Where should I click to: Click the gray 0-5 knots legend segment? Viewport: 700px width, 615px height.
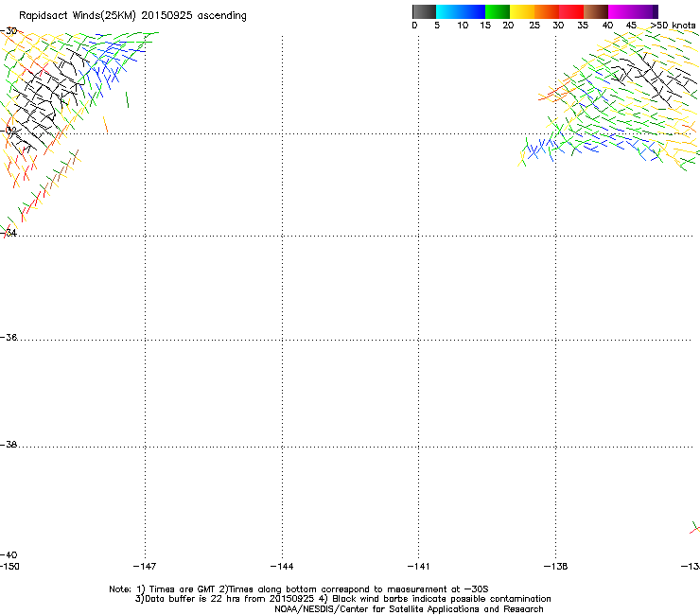click(x=424, y=11)
